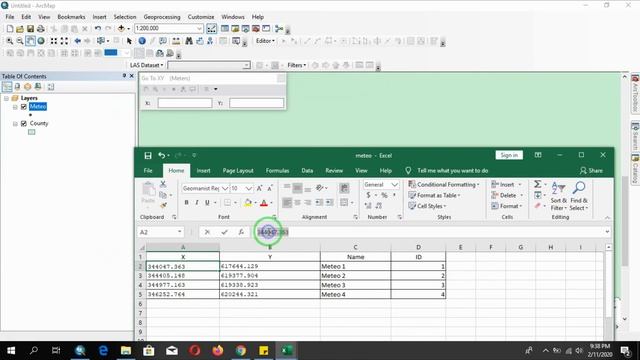Open the map scale dropdown
The image size is (640, 360).
click(x=199, y=29)
